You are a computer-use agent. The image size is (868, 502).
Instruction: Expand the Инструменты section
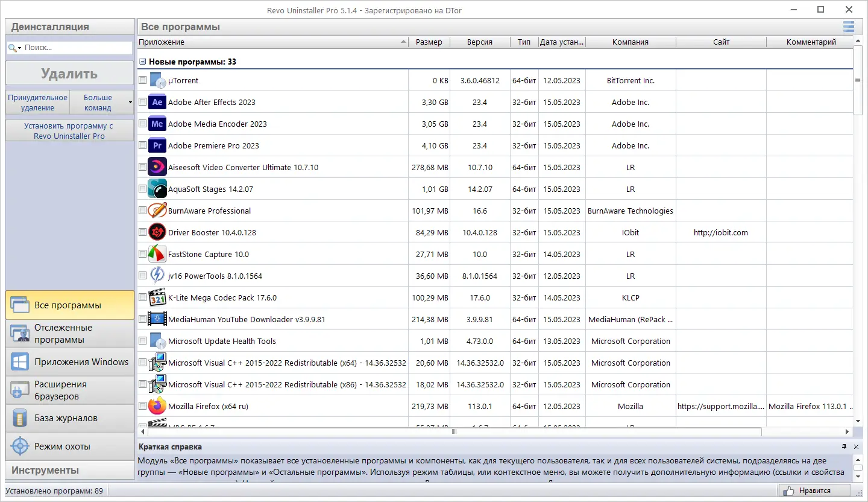click(70, 470)
